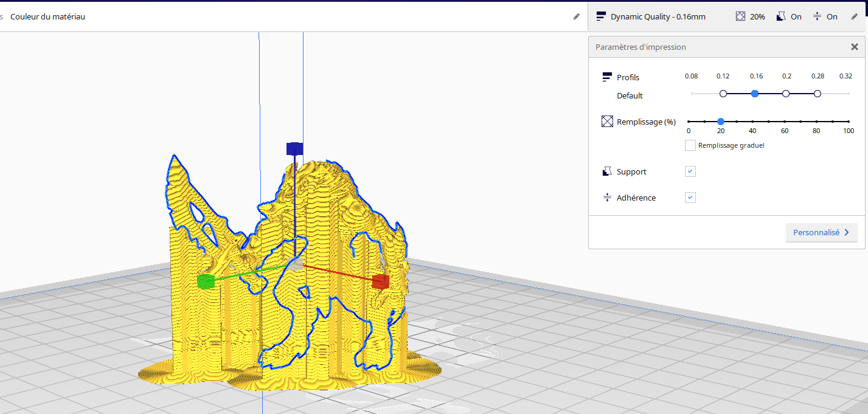Select the 0.2 profile slider point
Image resolution: width=868 pixels, height=414 pixels.
click(786, 94)
